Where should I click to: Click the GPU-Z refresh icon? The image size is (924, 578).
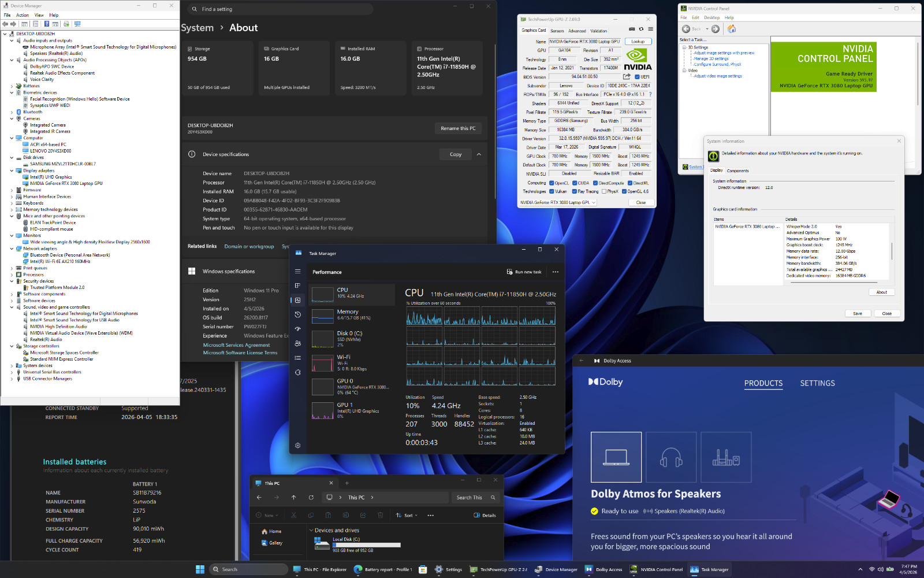[641, 29]
